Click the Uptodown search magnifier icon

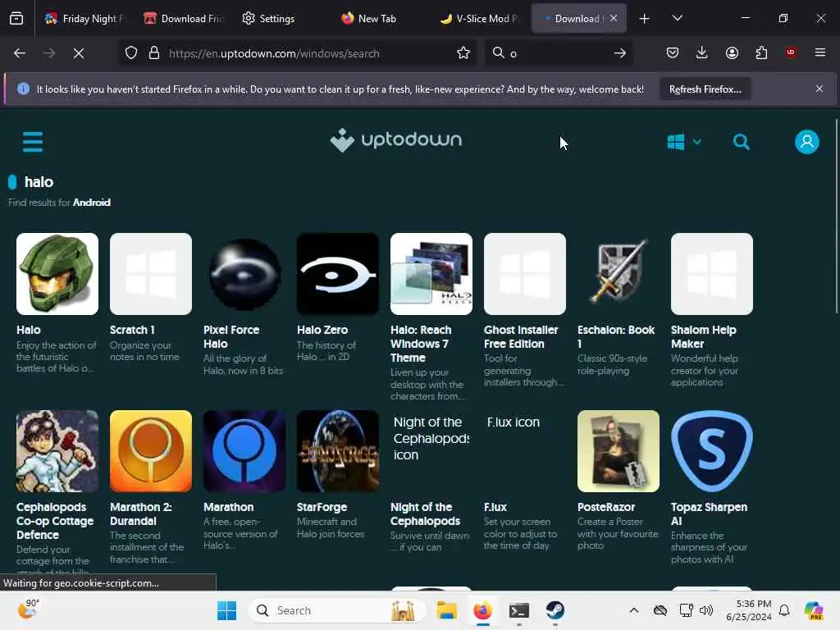pos(741,142)
